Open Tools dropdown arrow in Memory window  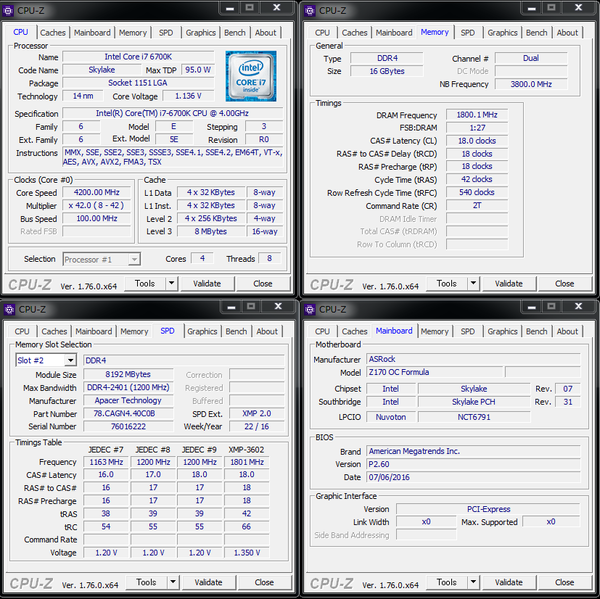(473, 284)
